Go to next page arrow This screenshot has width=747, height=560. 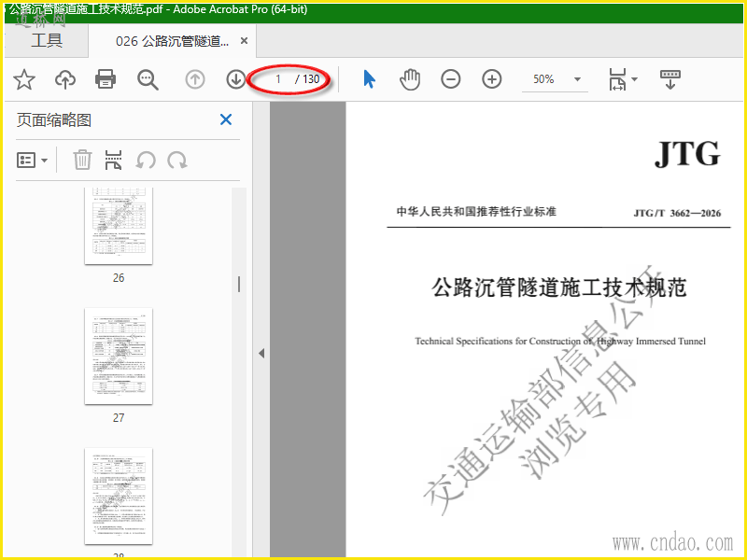point(235,79)
